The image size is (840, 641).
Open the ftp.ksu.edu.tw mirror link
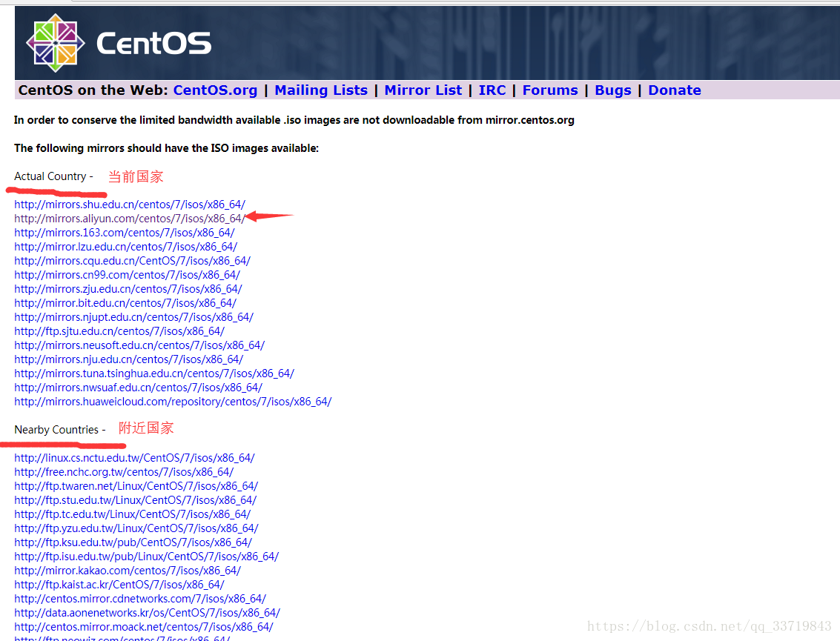tap(133, 542)
